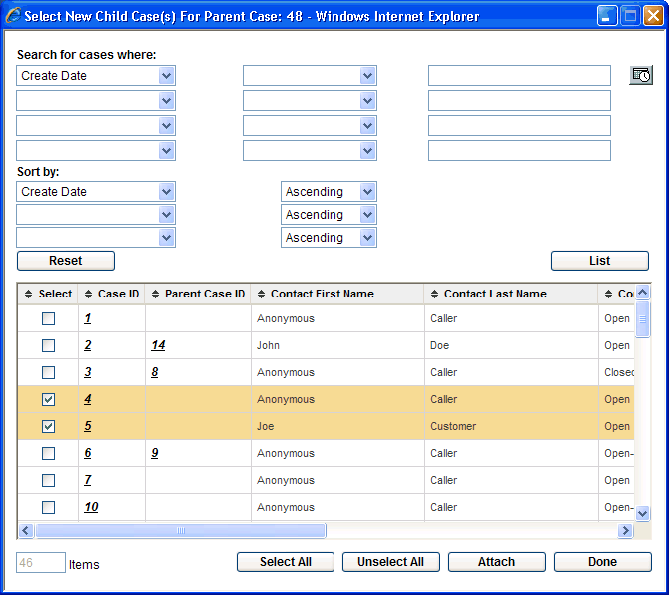Viewport: 669px width, 595px height.
Task: Sort table by Case ID column
Action: pyautogui.click(x=112, y=294)
